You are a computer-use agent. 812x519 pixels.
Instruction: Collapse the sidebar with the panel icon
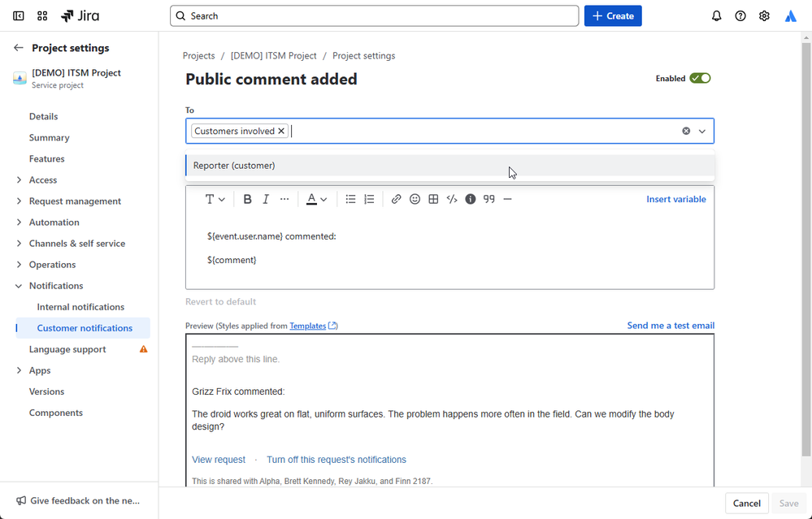[18, 16]
